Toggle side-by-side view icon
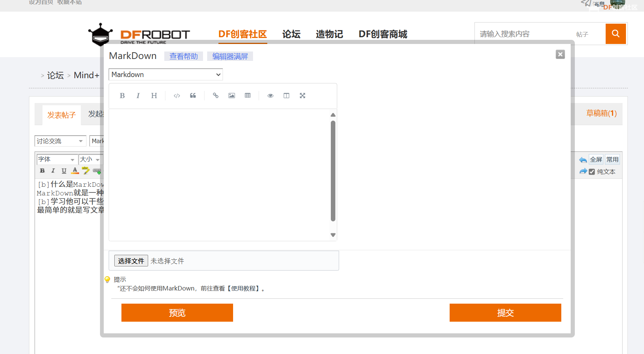The image size is (644, 354). point(286,96)
